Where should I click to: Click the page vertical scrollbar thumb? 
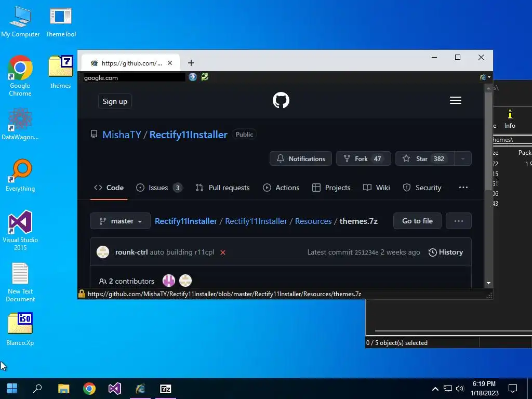point(488,140)
